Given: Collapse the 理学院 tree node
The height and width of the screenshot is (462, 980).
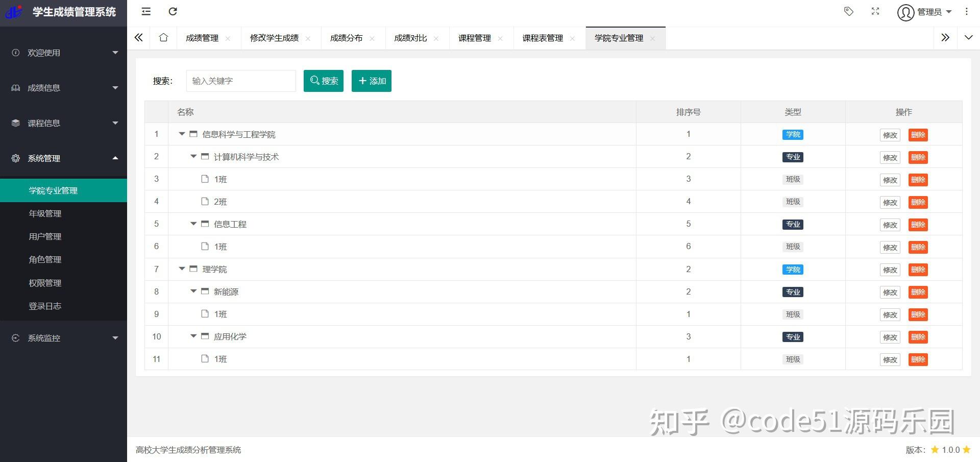Looking at the screenshot, I should pyautogui.click(x=182, y=269).
